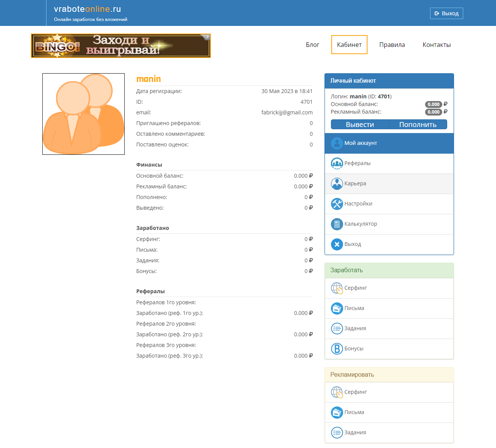
Task: Click Серфинг globe icon under Рекламировать
Action: click(337, 392)
